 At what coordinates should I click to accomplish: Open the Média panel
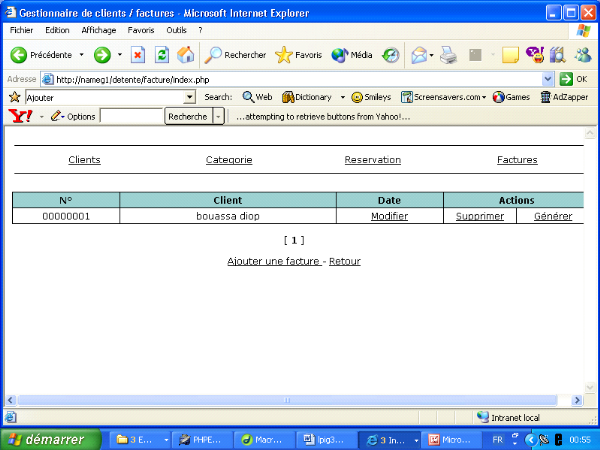click(351, 54)
